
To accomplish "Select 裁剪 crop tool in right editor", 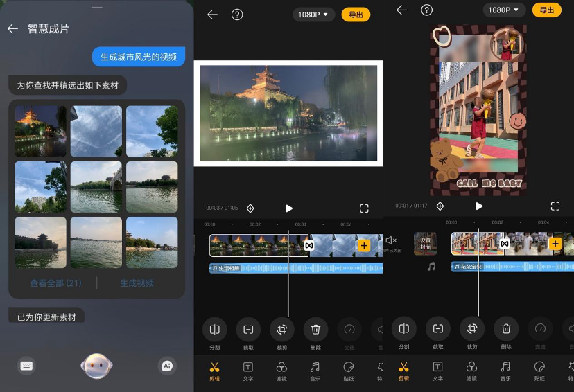I will (472, 333).
